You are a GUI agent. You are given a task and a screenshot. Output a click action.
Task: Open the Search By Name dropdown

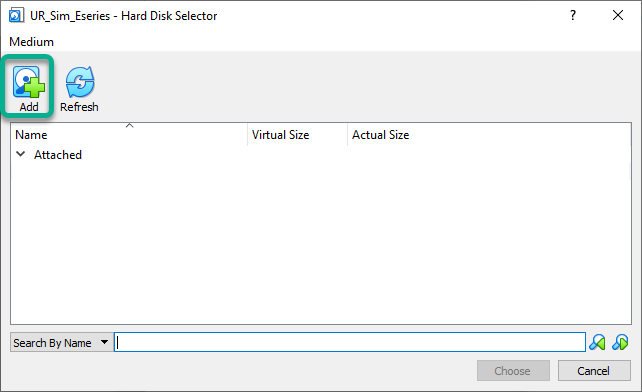pyautogui.click(x=61, y=342)
